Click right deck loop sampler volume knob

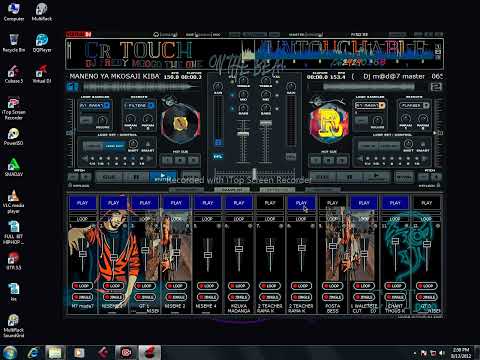(x=377, y=120)
